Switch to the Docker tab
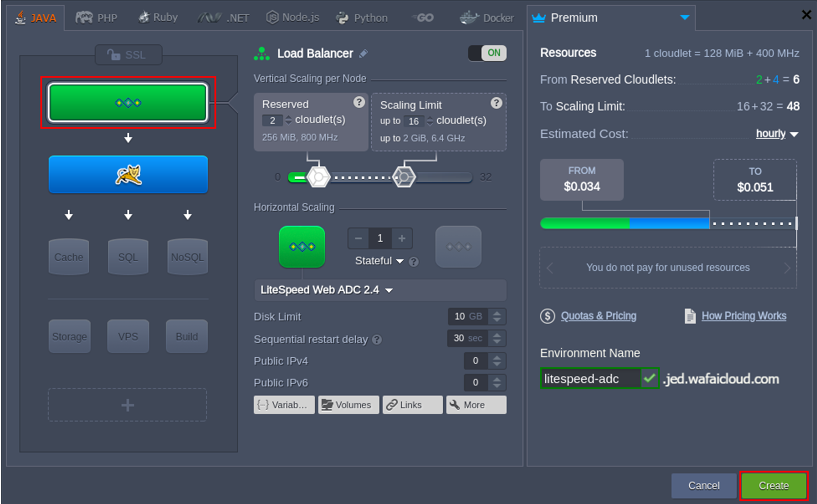The width and height of the screenshot is (817, 504). pos(487,18)
